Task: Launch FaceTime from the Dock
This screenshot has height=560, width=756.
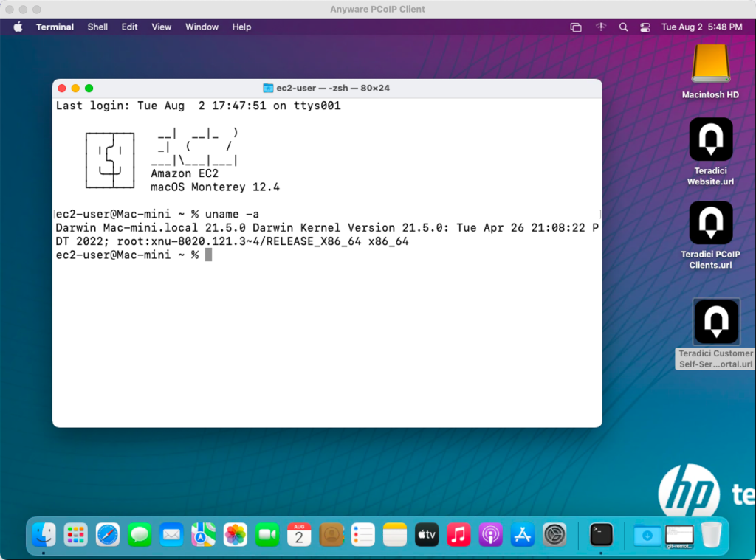Action: 267,534
